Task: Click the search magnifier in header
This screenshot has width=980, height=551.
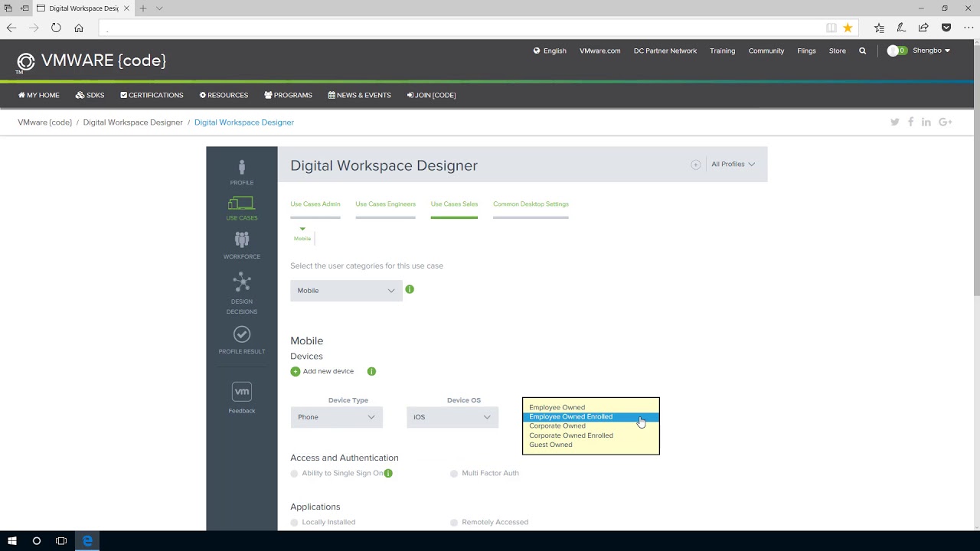Action: tap(862, 51)
